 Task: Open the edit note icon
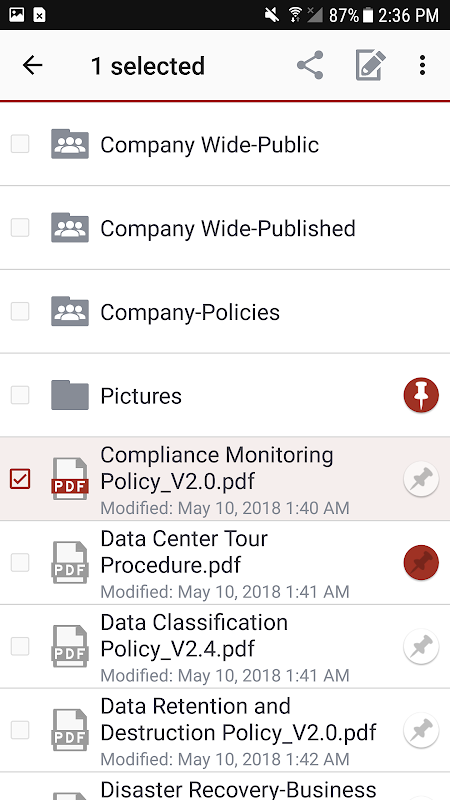[370, 65]
